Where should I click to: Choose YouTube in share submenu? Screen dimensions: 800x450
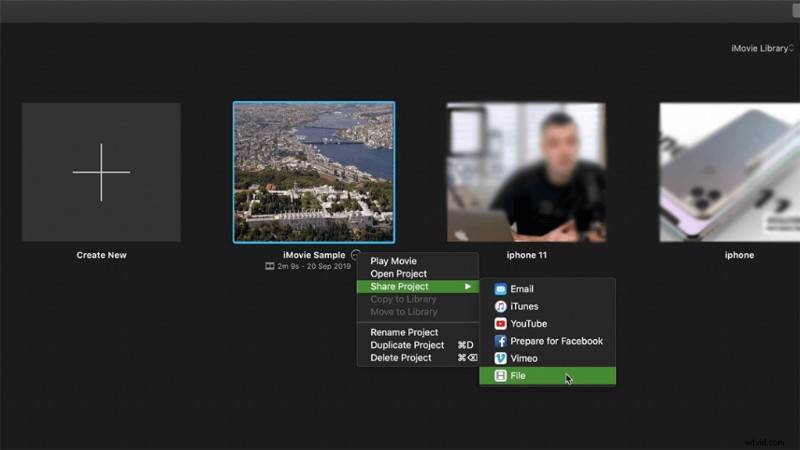(547, 323)
